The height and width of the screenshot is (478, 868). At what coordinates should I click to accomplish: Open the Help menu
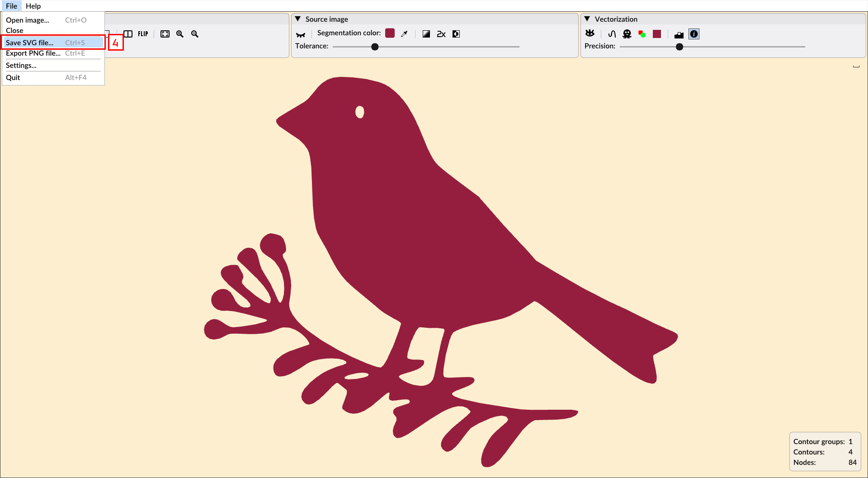tap(33, 6)
